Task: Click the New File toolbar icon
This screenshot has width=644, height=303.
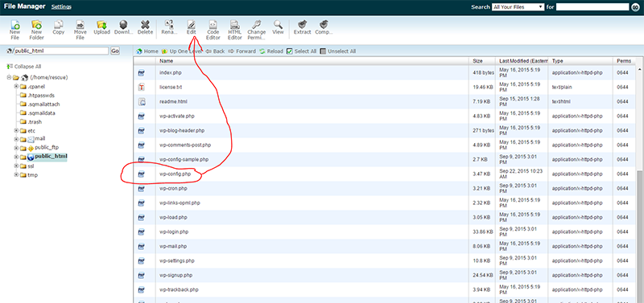Action: (x=14, y=25)
